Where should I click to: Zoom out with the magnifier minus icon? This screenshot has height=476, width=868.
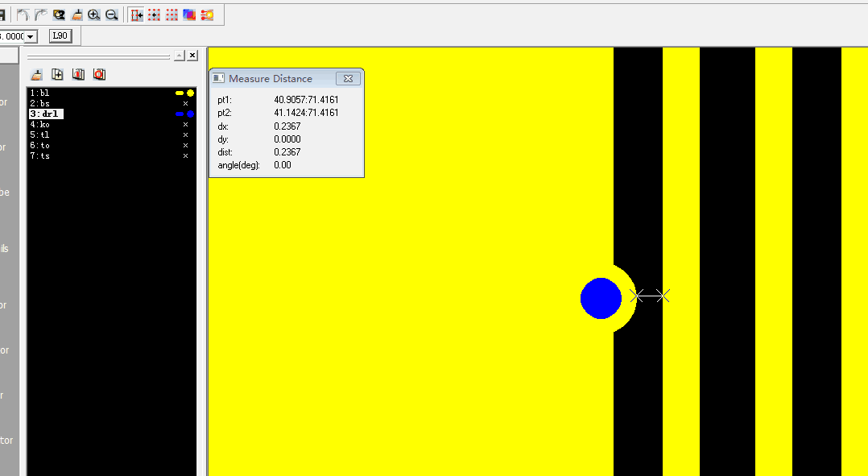pos(112,15)
